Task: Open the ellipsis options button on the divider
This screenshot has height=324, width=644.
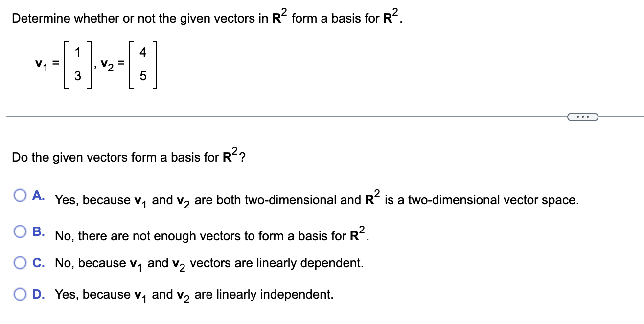Action: (x=583, y=116)
